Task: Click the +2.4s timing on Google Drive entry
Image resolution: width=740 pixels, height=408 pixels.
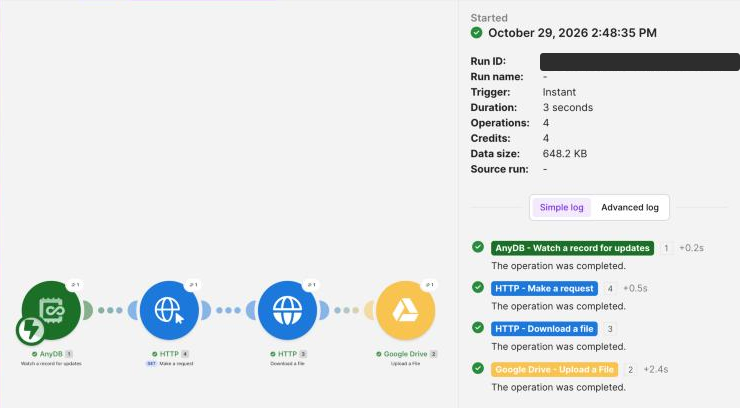Action: click(656, 369)
